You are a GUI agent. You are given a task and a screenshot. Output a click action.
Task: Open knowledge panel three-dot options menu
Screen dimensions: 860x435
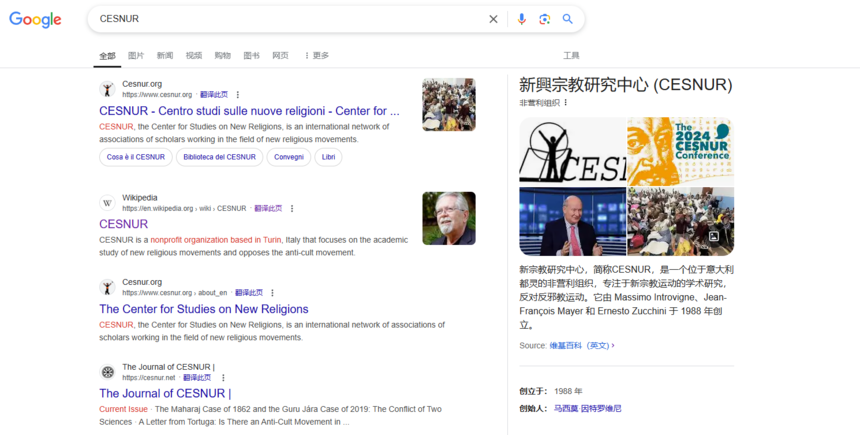point(566,103)
